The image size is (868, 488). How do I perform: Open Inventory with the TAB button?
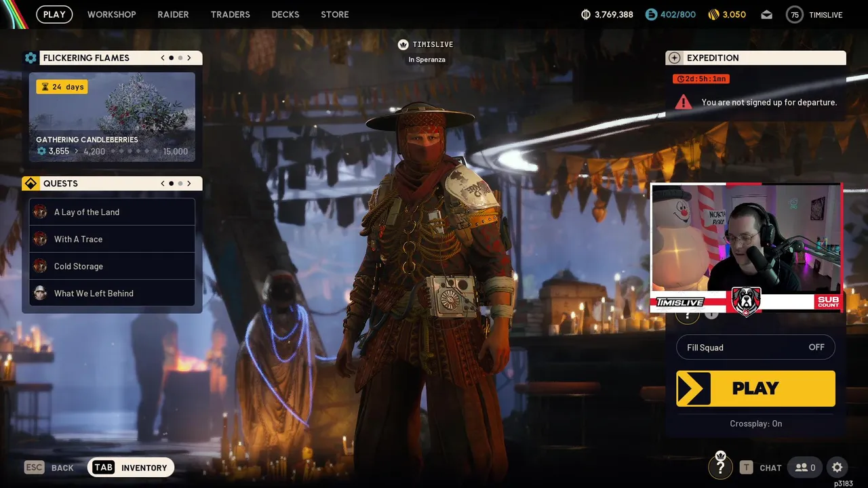click(x=130, y=467)
